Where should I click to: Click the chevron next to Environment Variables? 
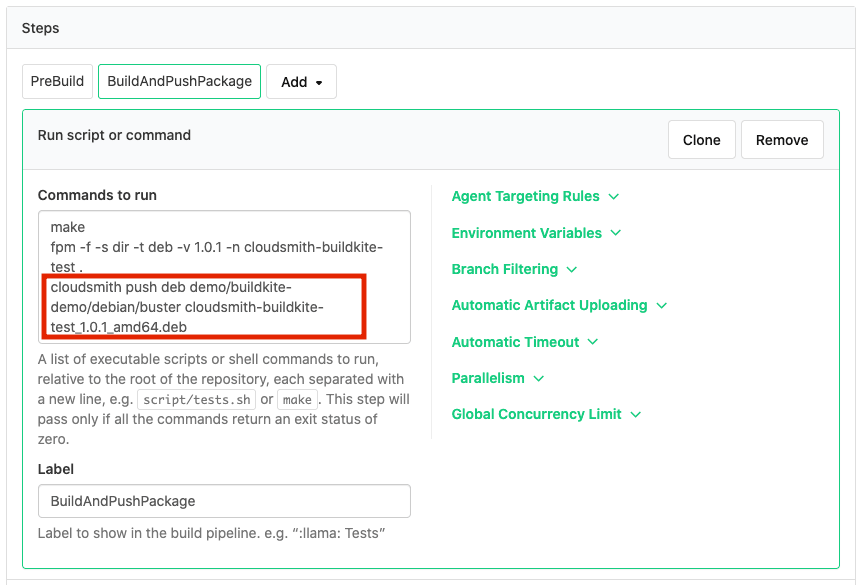616,233
